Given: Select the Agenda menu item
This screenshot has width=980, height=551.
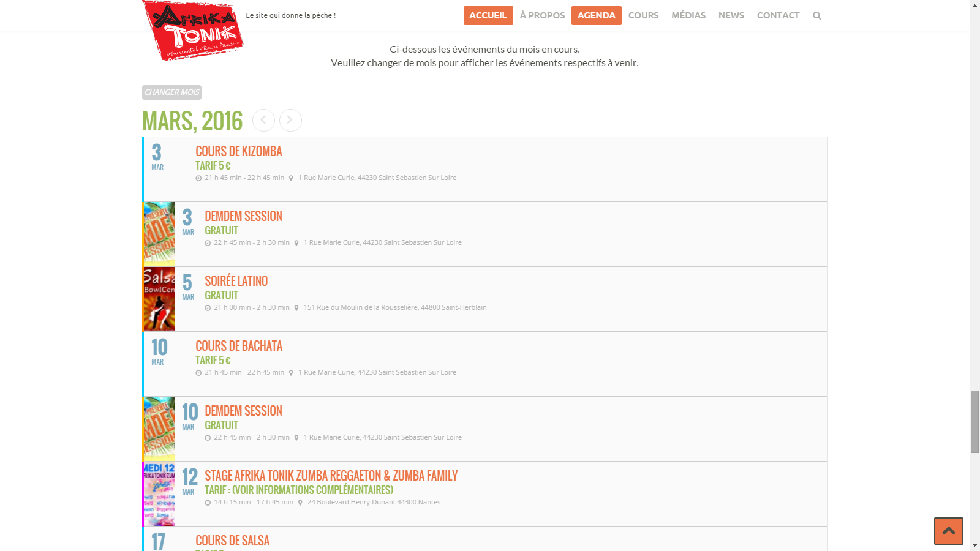Looking at the screenshot, I should (x=596, y=15).
